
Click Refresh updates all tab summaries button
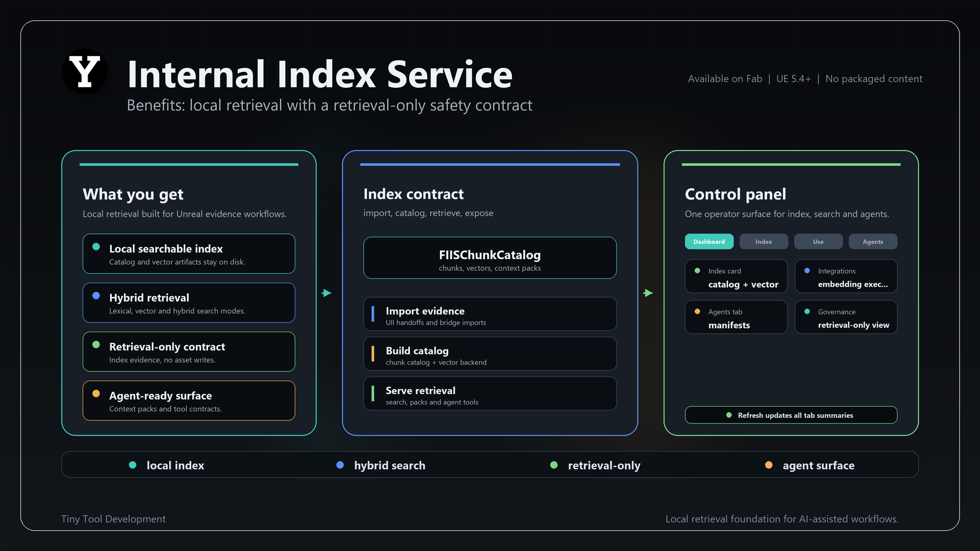coord(791,415)
